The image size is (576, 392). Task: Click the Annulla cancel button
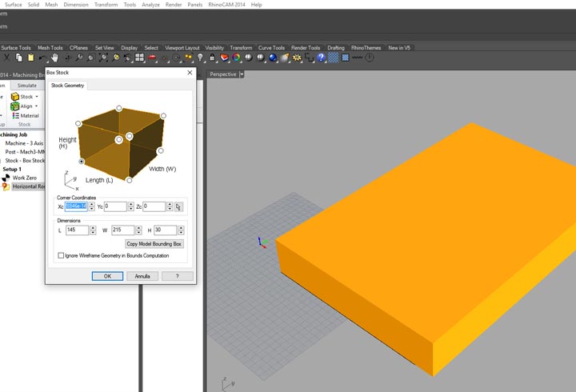(x=142, y=276)
